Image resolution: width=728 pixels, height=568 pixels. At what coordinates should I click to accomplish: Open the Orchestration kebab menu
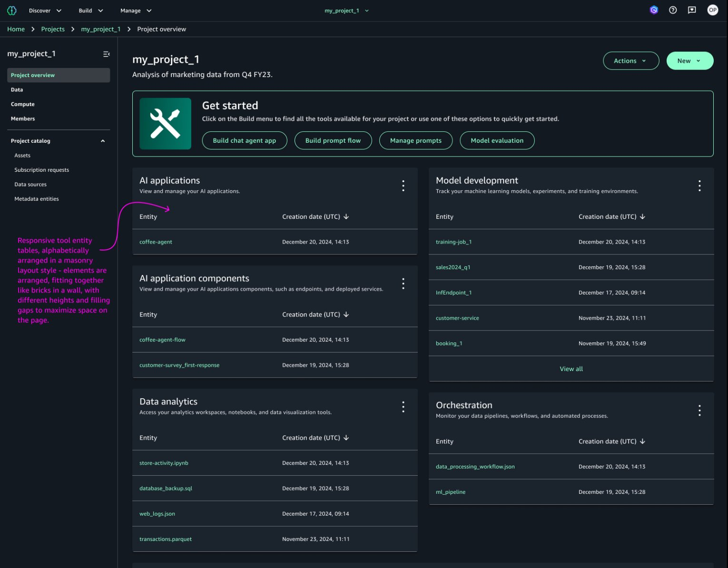699,410
